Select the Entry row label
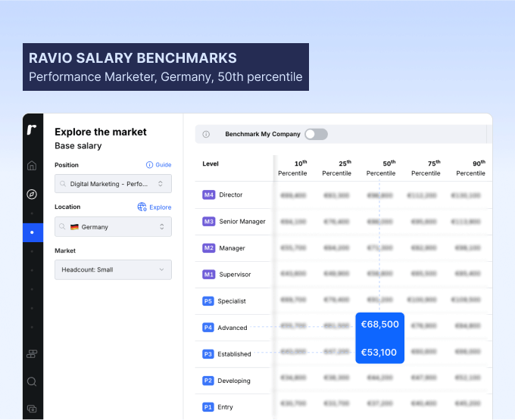515x420 pixels. point(226,407)
